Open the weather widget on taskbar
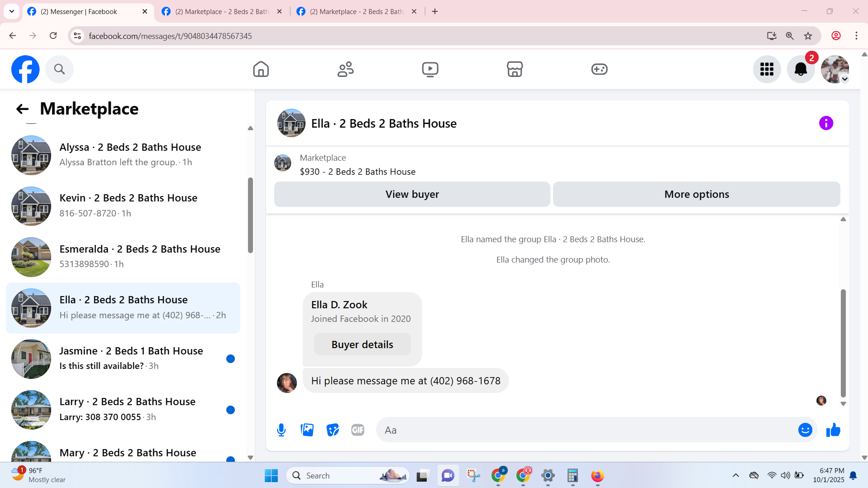 [39, 475]
